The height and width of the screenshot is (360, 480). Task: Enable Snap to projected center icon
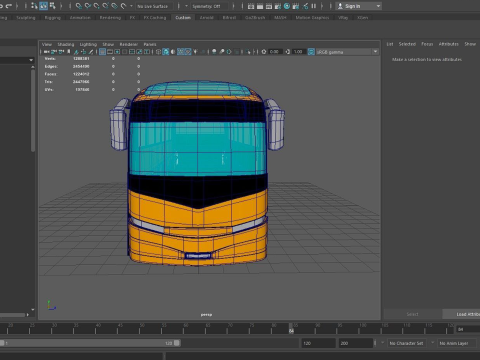[x=105, y=6]
